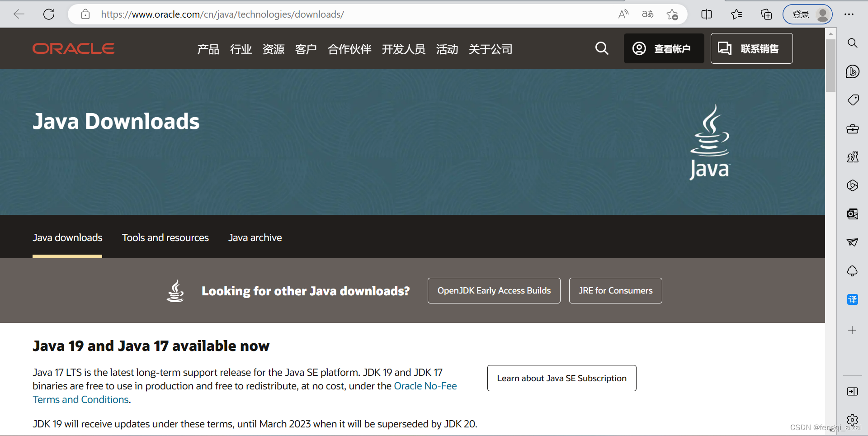
Task: Open the 关于公司 menu
Action: click(491, 49)
